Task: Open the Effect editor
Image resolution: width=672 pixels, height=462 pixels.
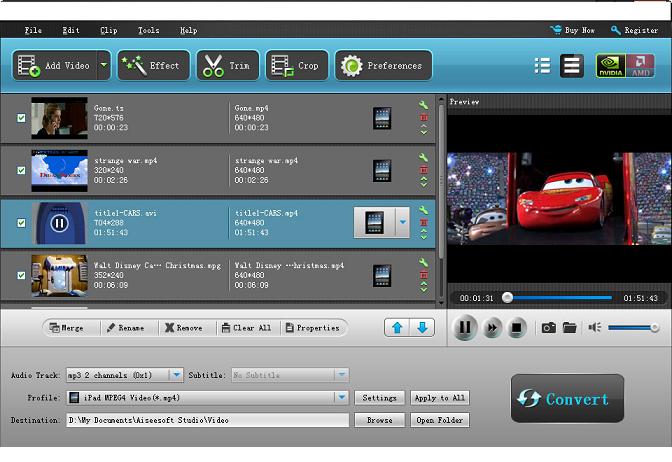Action: click(153, 65)
